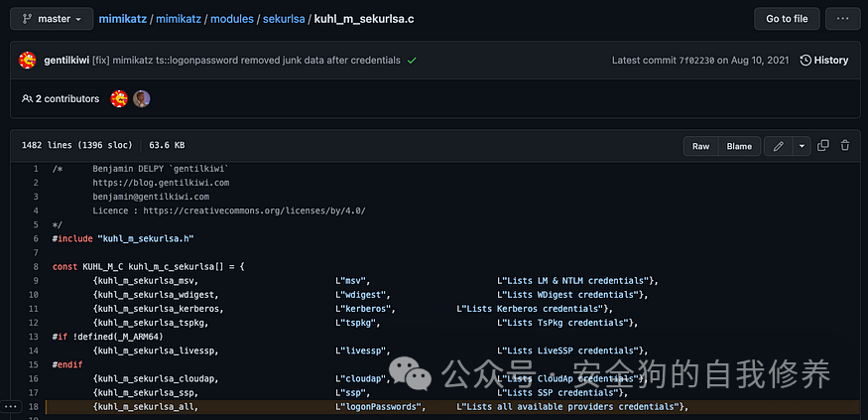868x420 pixels.
Task: Click the blog.gentilkiwi.com URL comment
Action: [161, 183]
